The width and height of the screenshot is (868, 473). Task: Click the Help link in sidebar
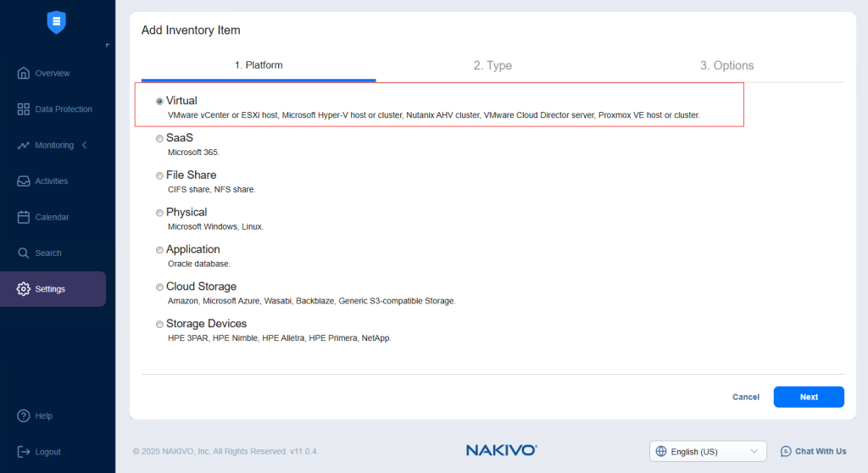pos(44,416)
